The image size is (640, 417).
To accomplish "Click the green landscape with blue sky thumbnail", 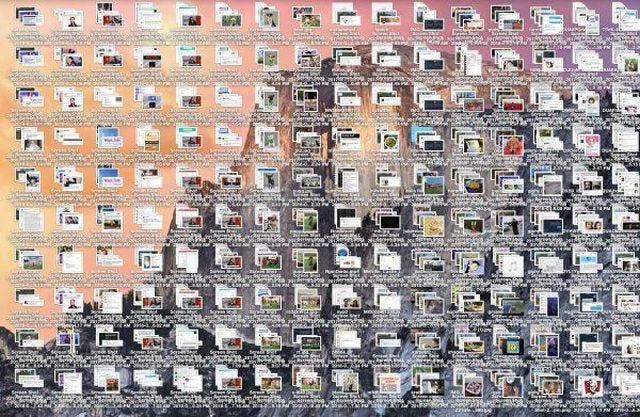I will 432,186.
